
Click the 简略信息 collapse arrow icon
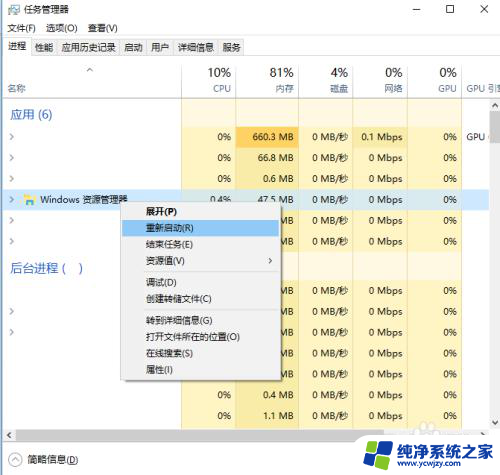click(x=15, y=460)
